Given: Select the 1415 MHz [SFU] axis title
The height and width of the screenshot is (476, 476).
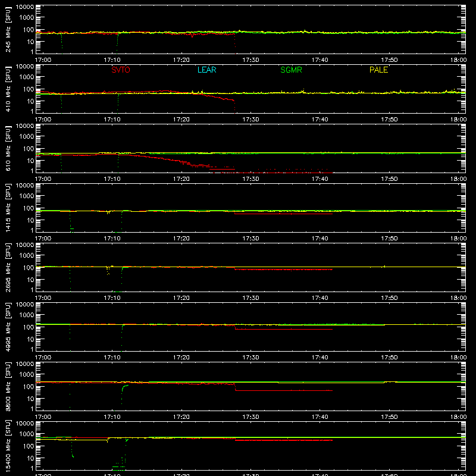Looking at the screenshot, I should pos(8,208).
